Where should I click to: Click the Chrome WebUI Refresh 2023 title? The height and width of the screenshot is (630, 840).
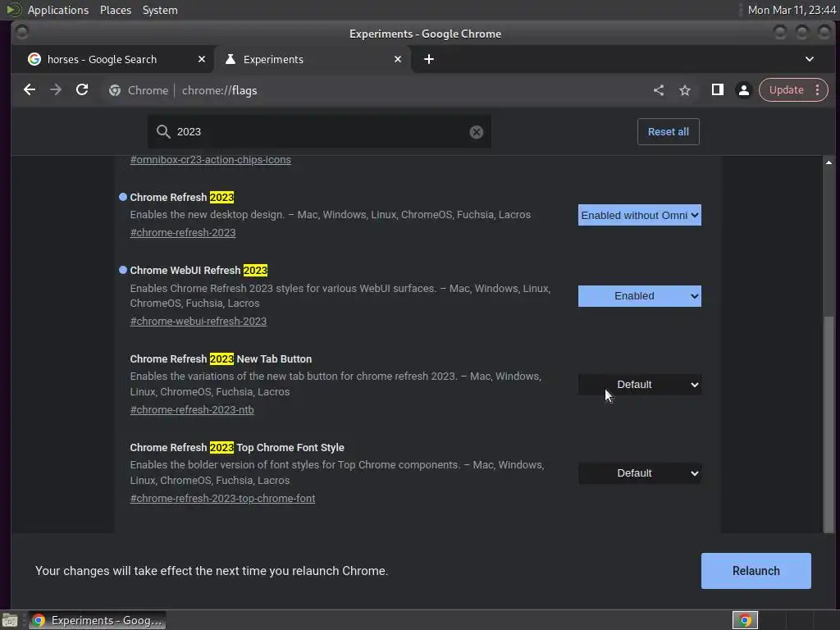coord(199,270)
